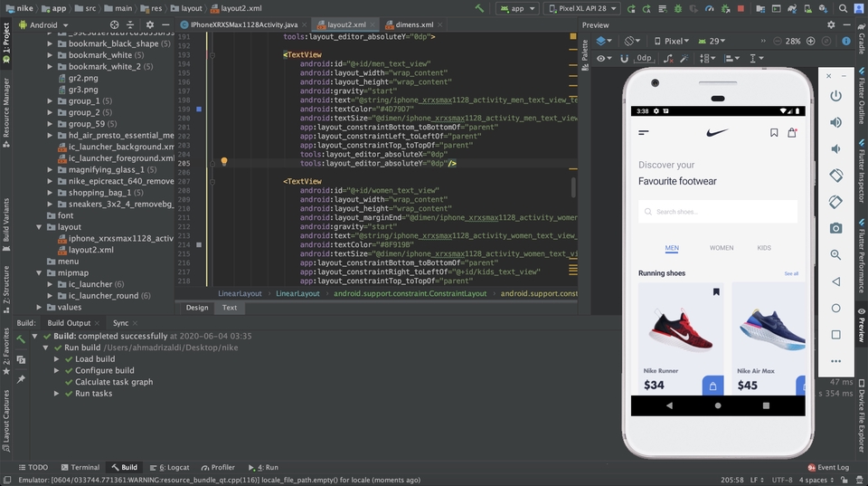Open the Pixel device dropdown in Preview
Viewport: 868px width, 486px height.
672,41
